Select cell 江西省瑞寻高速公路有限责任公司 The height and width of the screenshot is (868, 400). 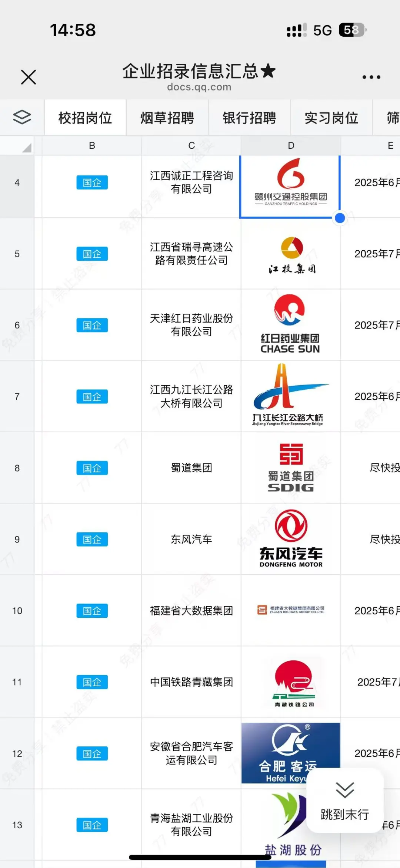191,254
